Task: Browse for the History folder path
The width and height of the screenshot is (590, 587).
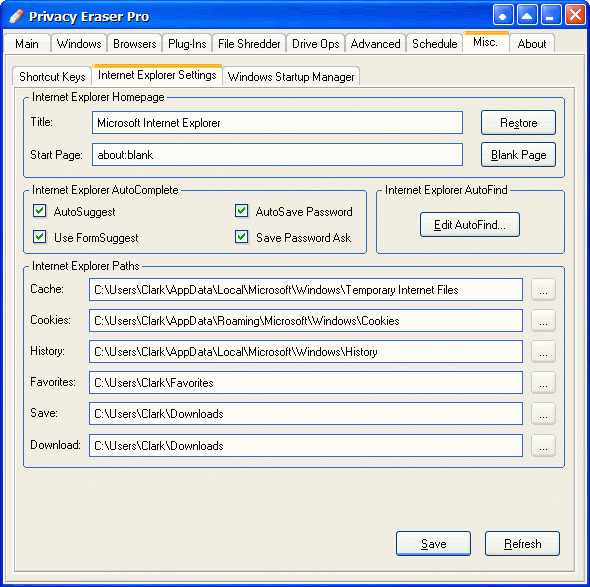Action: 543,351
